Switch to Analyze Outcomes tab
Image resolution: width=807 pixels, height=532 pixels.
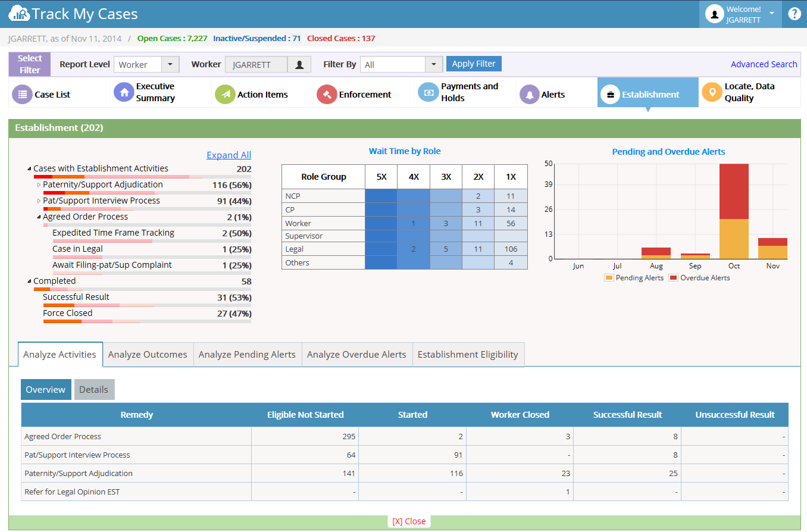(x=148, y=355)
